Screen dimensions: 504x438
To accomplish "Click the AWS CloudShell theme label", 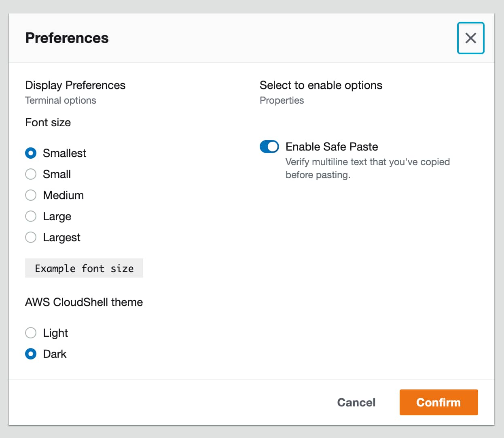I will (84, 302).
